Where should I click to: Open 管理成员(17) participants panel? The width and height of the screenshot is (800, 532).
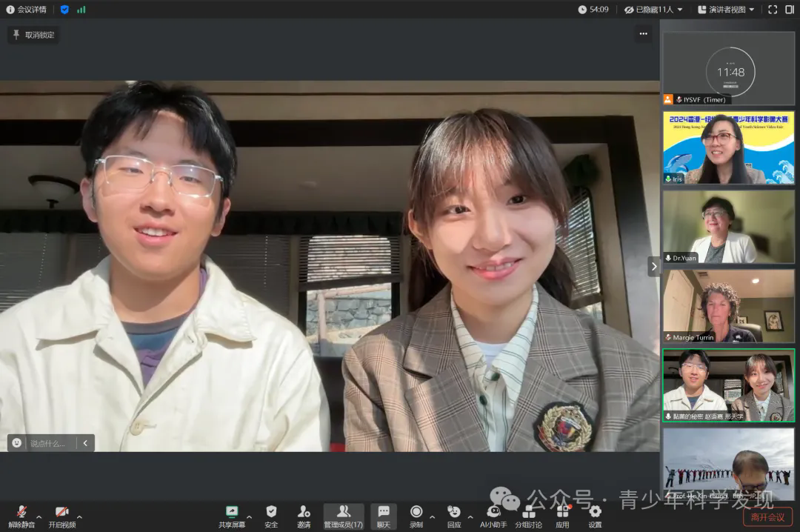[344, 516]
